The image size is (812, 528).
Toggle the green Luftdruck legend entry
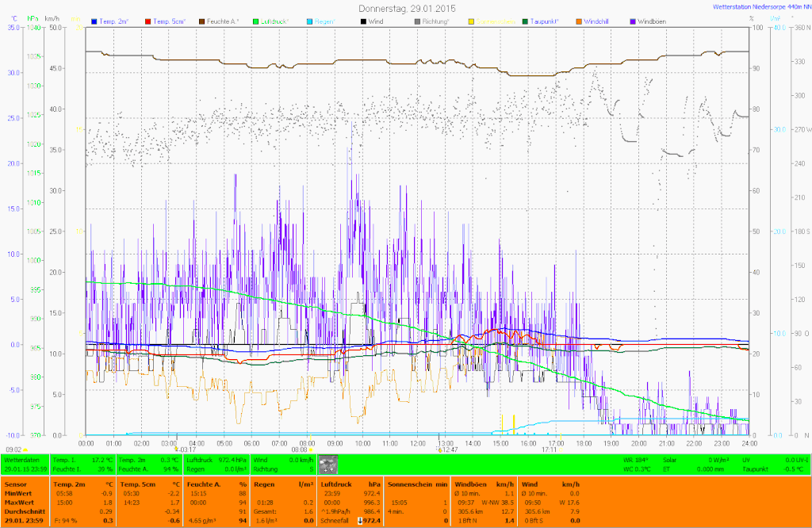point(255,21)
